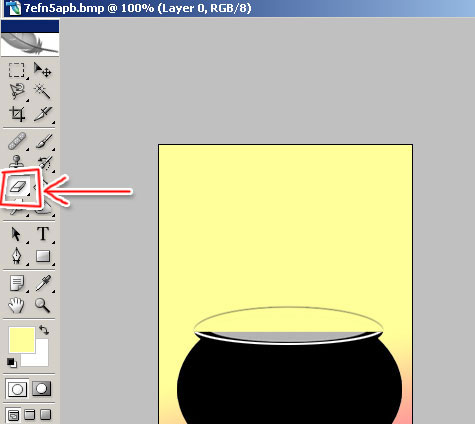Switch to full screen mode button
This screenshot has width=475, height=424.
45,415
